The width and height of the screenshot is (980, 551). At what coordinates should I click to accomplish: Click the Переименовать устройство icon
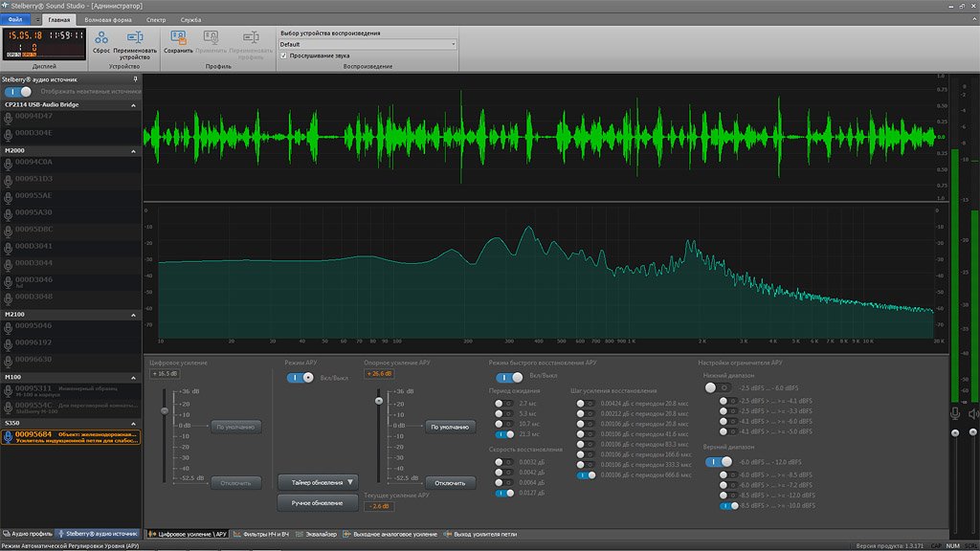(x=135, y=38)
